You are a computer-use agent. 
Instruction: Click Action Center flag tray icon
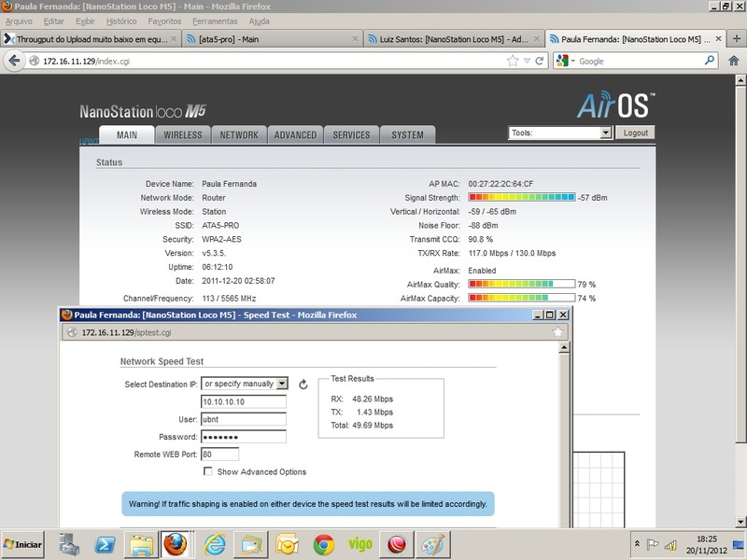pyautogui.click(x=652, y=544)
